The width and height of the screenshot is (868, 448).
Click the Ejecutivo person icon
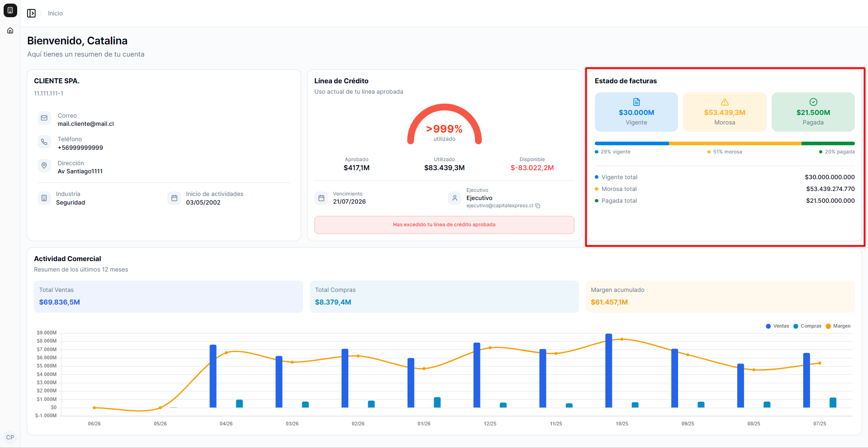click(x=455, y=198)
